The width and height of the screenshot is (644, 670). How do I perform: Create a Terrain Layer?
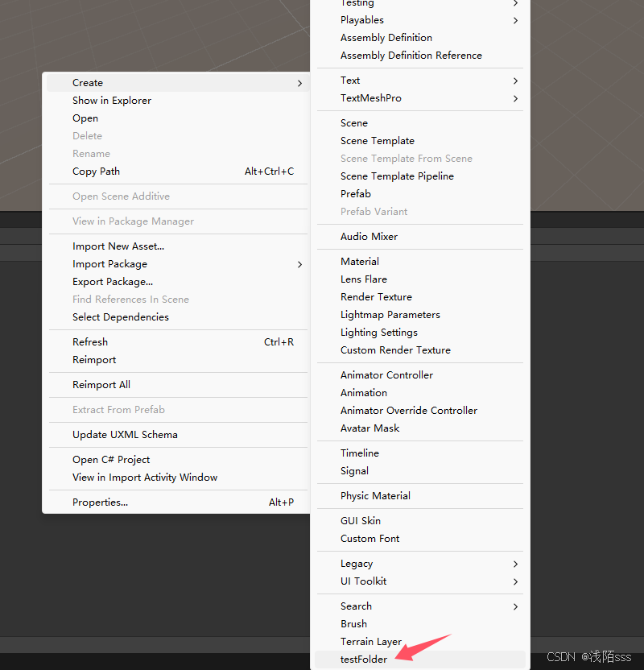(420, 642)
